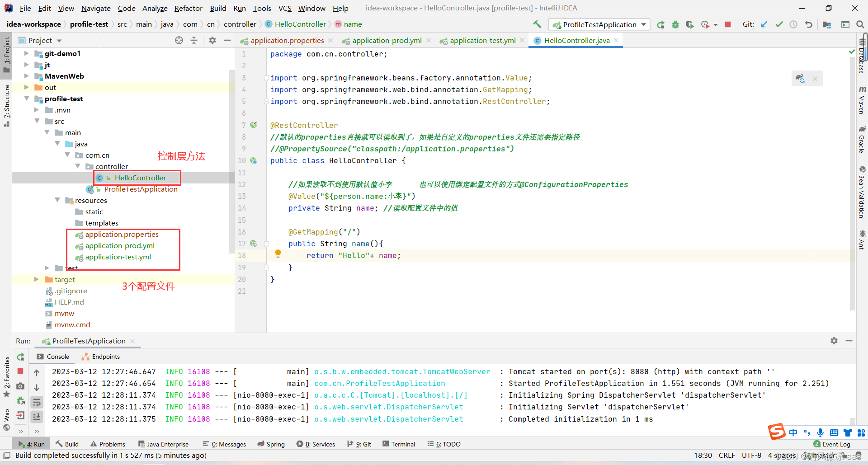
Task: Click CRLF line separator in status bar
Action: point(727,456)
